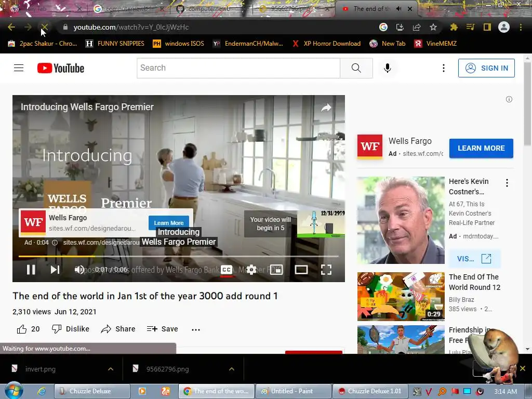The height and width of the screenshot is (399, 532).
Task: Open ad info icon in sidebar
Action: coord(509,99)
